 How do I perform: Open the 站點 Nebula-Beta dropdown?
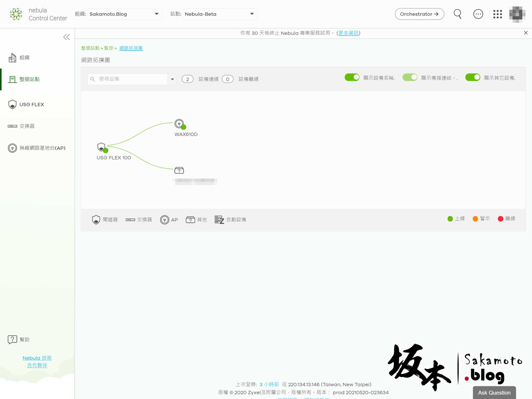[220, 14]
